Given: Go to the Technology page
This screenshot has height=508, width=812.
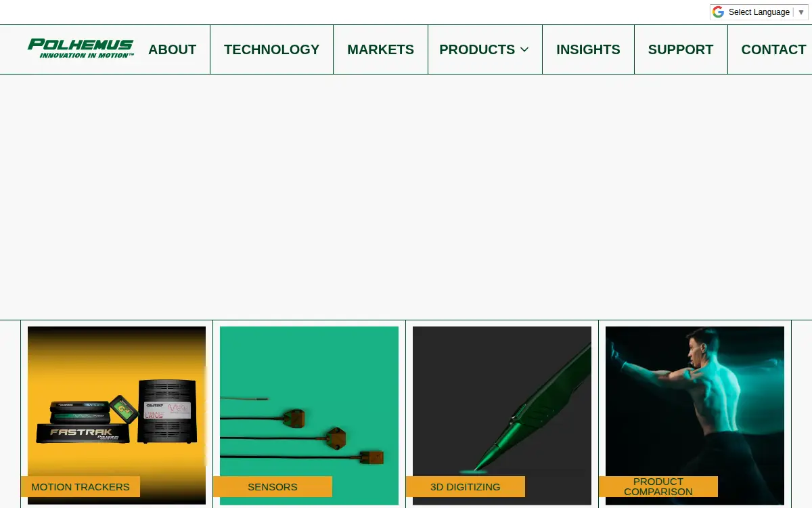Looking at the screenshot, I should click(x=271, y=49).
